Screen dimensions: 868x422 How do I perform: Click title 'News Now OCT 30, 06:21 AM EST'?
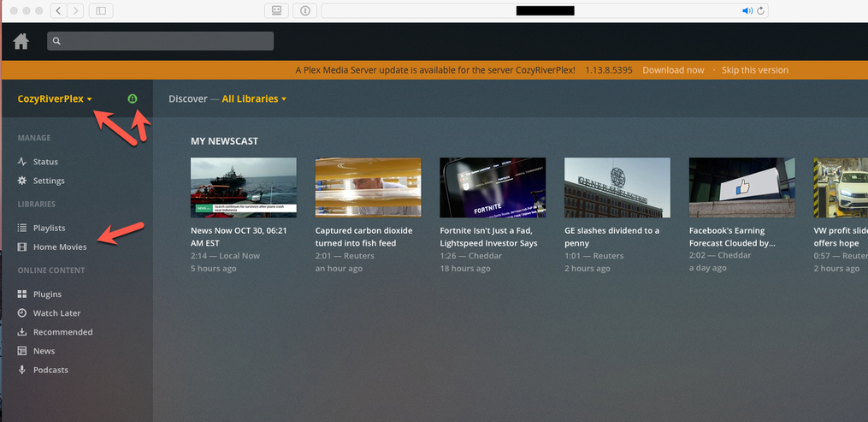[x=239, y=236]
